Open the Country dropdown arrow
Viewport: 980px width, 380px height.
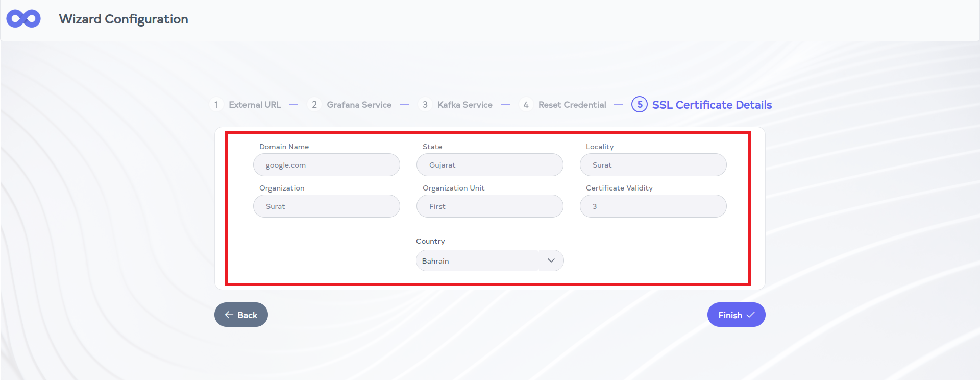[551, 260]
